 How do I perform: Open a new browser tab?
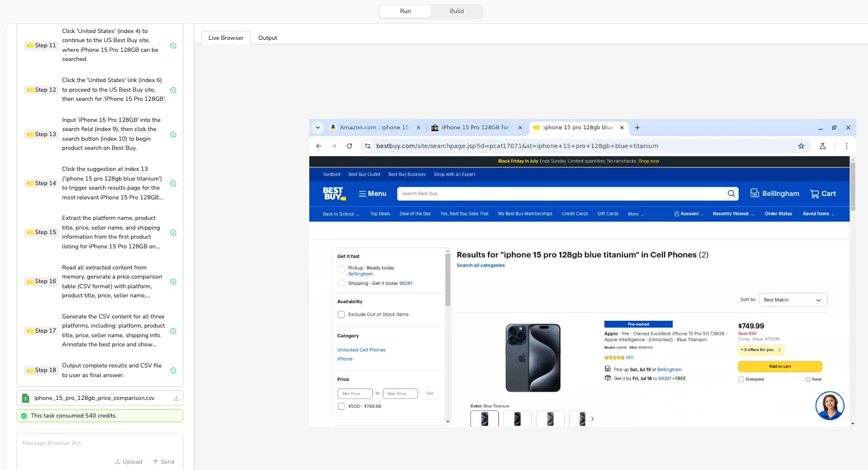pyautogui.click(x=637, y=128)
